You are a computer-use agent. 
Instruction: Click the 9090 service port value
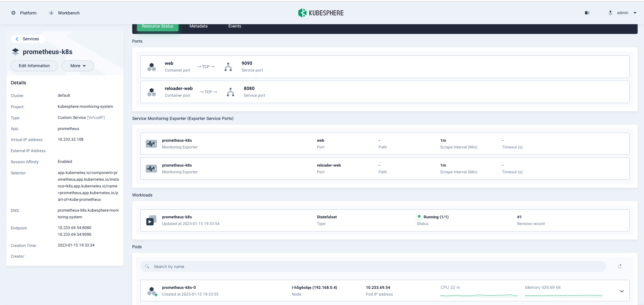point(247,63)
